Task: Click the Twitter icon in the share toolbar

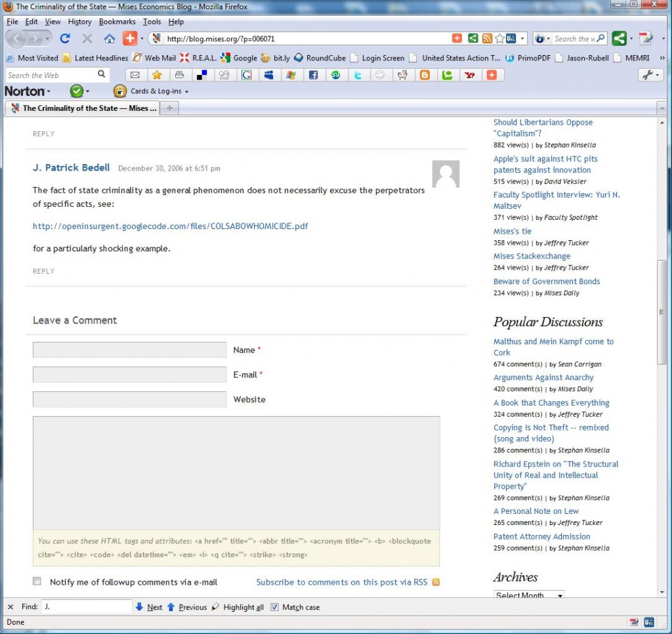Action: [x=358, y=75]
